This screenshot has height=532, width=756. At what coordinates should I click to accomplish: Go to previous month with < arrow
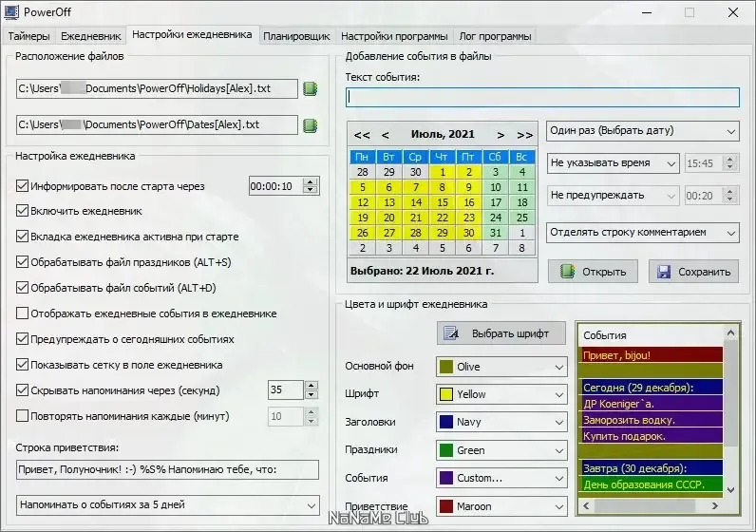(386, 135)
